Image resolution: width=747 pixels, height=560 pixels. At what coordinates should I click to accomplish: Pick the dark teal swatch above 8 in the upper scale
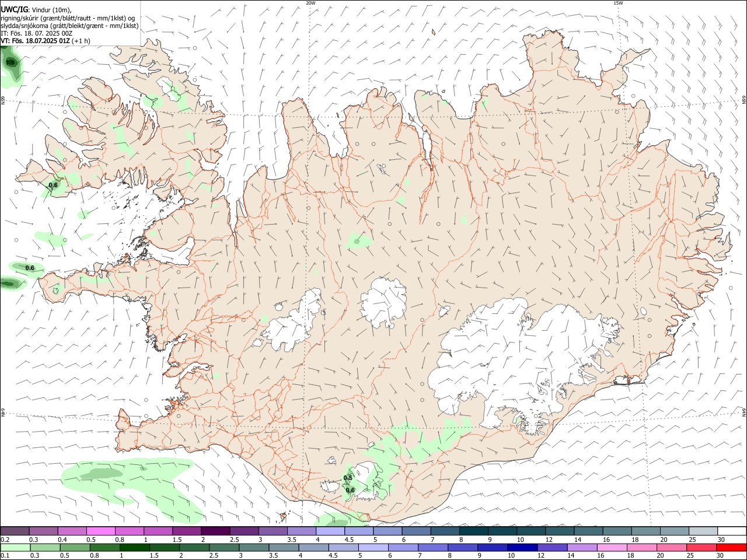tap(473, 531)
